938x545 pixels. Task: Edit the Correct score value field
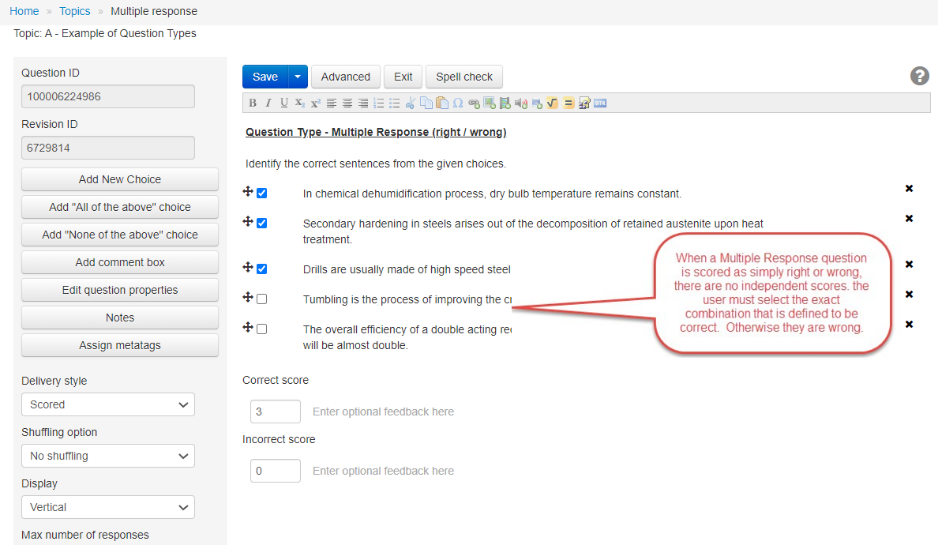tap(275, 412)
